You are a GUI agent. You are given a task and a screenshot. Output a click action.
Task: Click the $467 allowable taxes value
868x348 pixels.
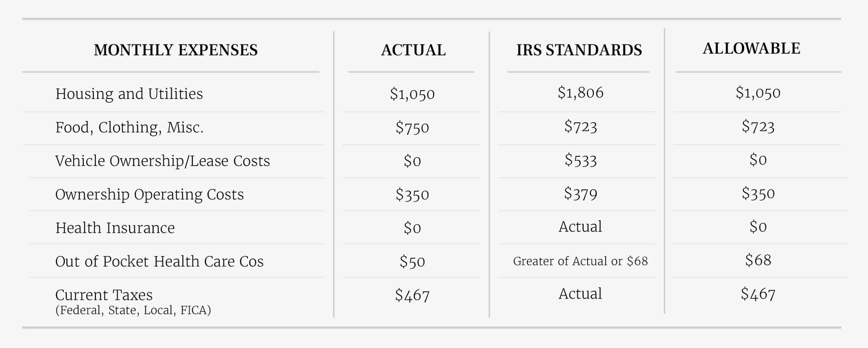pos(758,294)
